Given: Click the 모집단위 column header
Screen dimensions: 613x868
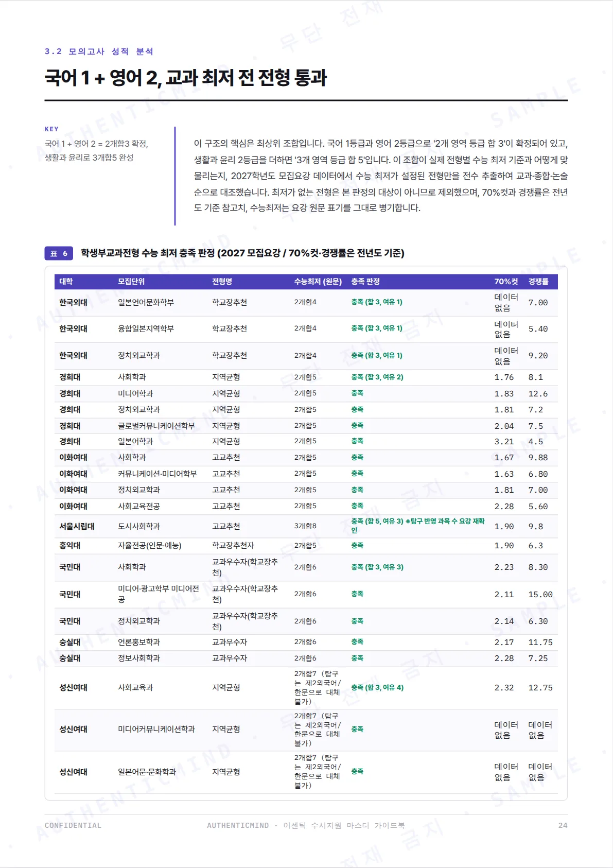Looking at the screenshot, I should (131, 282).
